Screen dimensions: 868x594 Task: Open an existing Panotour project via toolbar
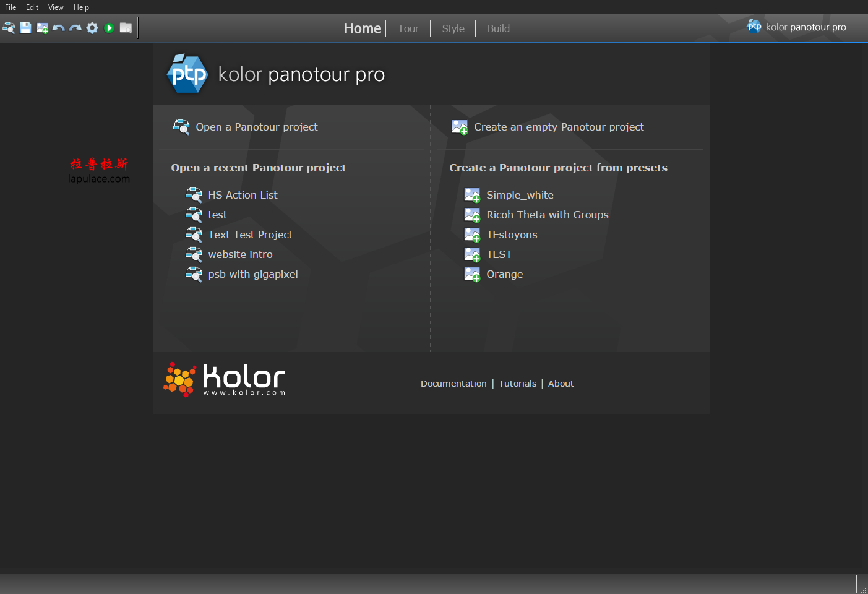click(9, 28)
